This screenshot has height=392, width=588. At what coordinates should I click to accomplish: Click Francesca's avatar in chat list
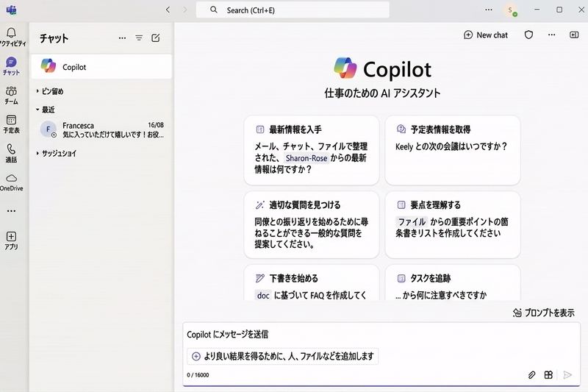tap(48, 129)
